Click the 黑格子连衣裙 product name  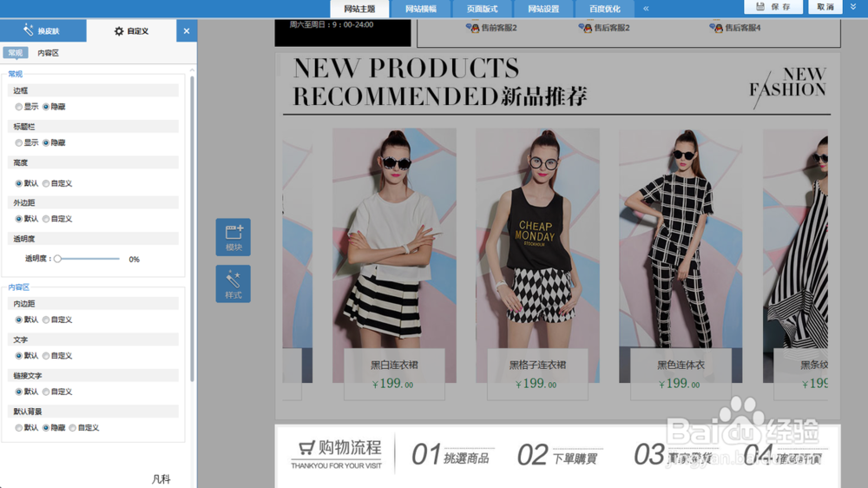[x=537, y=365]
